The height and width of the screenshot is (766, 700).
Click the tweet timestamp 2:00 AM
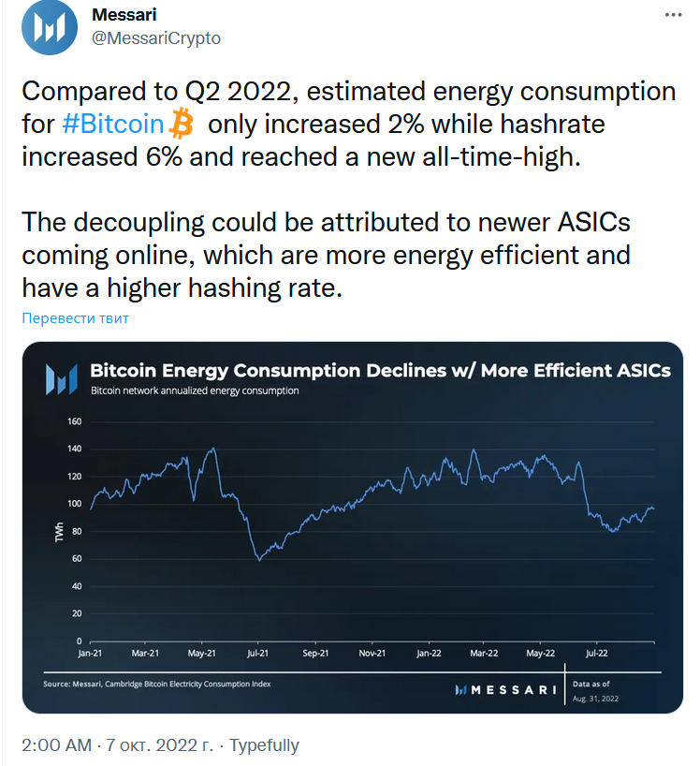tap(52, 745)
